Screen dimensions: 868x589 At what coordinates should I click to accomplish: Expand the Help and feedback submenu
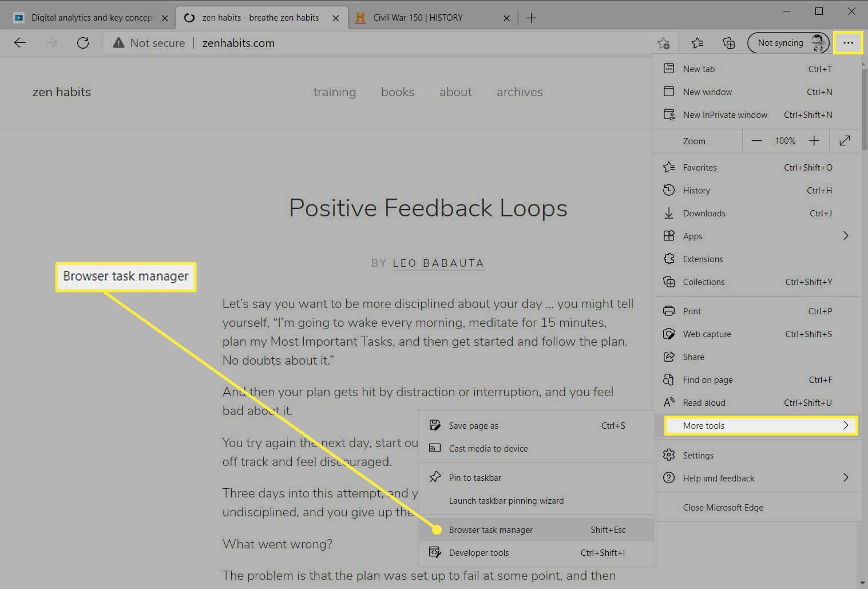756,478
